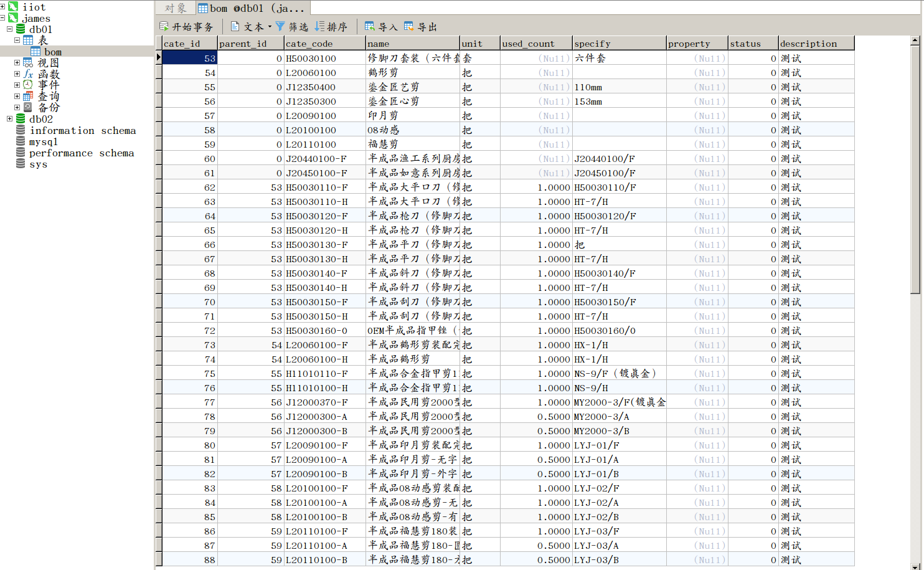
Task: Click the unit column header
Action: (x=480, y=44)
